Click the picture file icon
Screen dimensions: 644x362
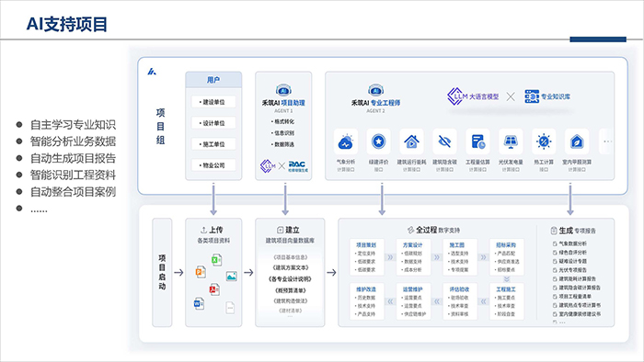click(x=232, y=277)
